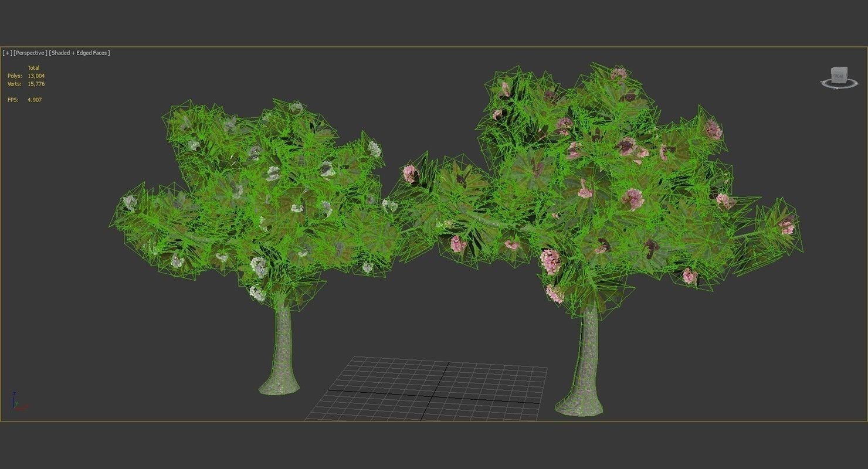
Task: Open the Perspective view label menu
Action: click(30, 53)
